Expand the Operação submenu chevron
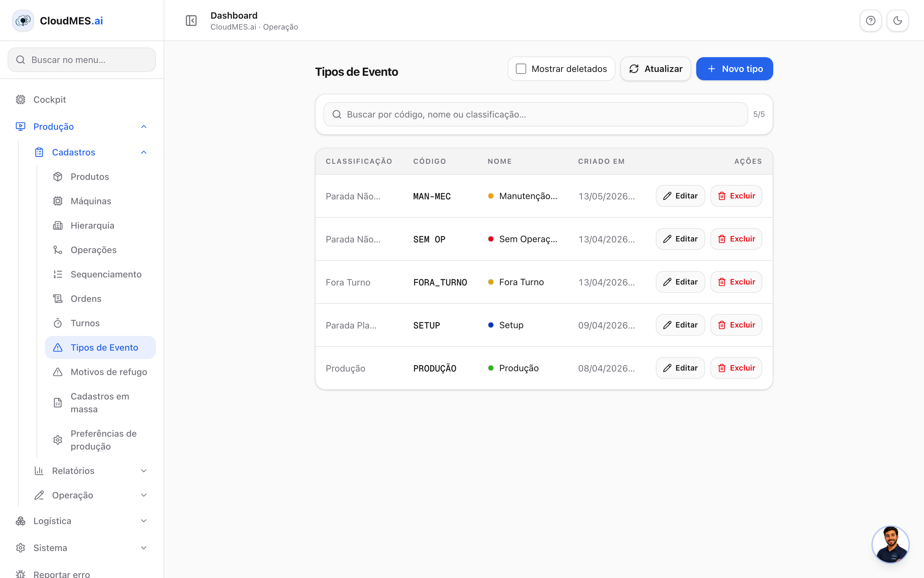 click(x=143, y=495)
